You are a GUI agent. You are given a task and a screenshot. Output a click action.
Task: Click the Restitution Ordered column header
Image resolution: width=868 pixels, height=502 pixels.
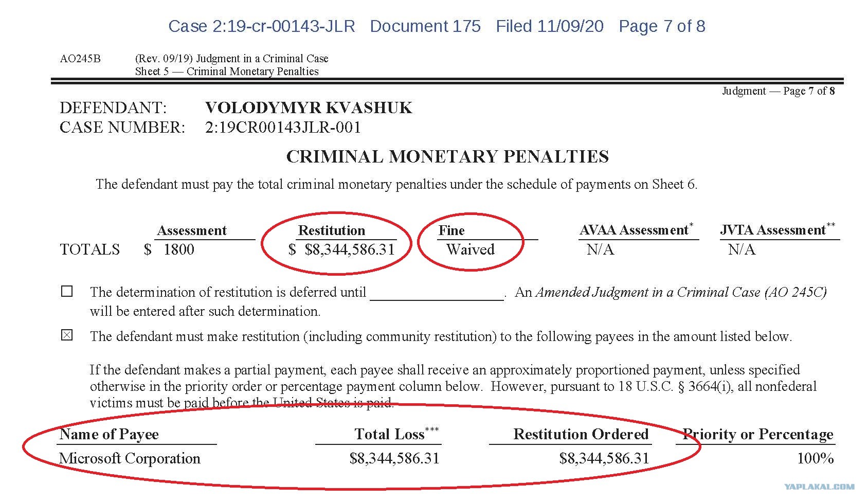pos(581,434)
